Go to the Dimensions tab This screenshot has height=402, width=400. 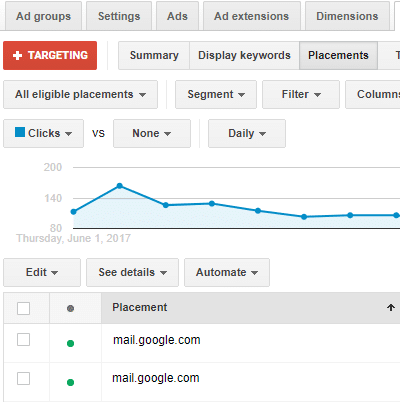pyautogui.click(x=347, y=16)
